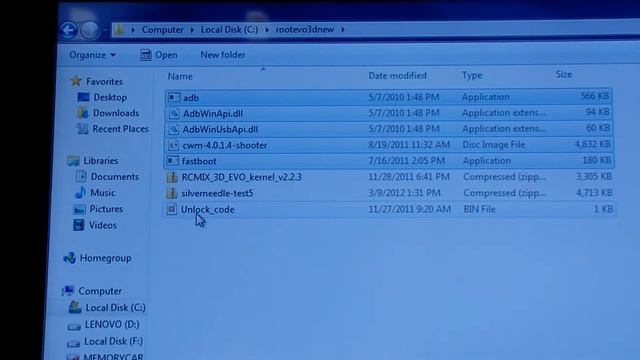Click the 3/9/2012 1:31 PM date cell
640x360 pixels.
tap(404, 193)
